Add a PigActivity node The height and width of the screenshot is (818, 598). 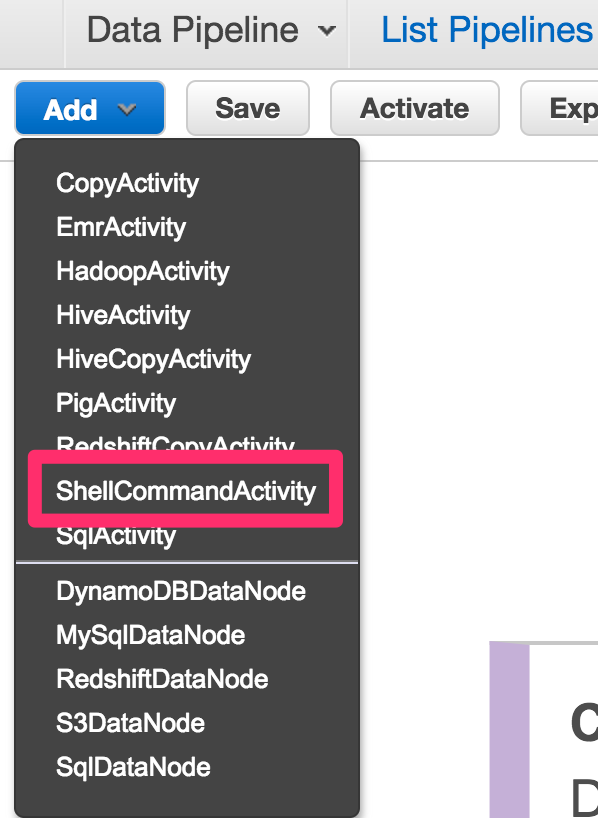coord(115,403)
